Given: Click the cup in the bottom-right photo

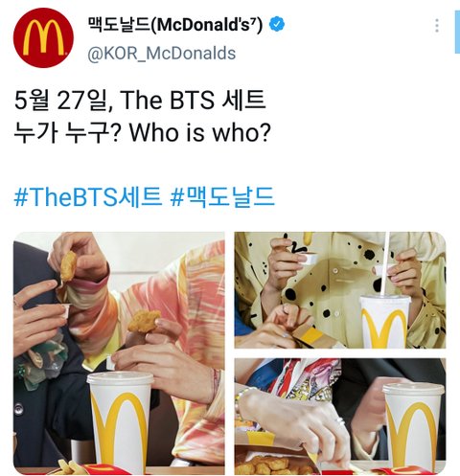Looking at the screenshot, I should (x=413, y=428).
